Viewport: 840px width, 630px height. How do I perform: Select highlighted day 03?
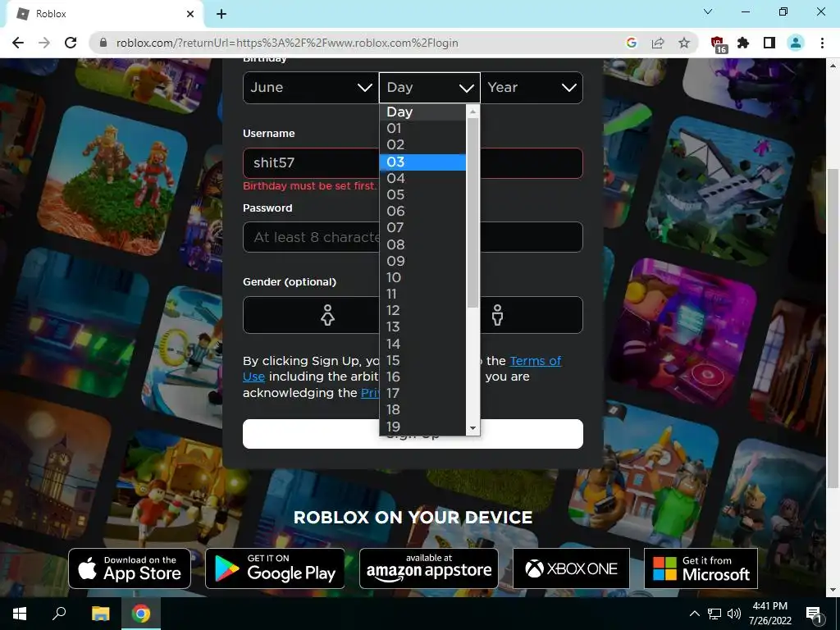[422, 162]
